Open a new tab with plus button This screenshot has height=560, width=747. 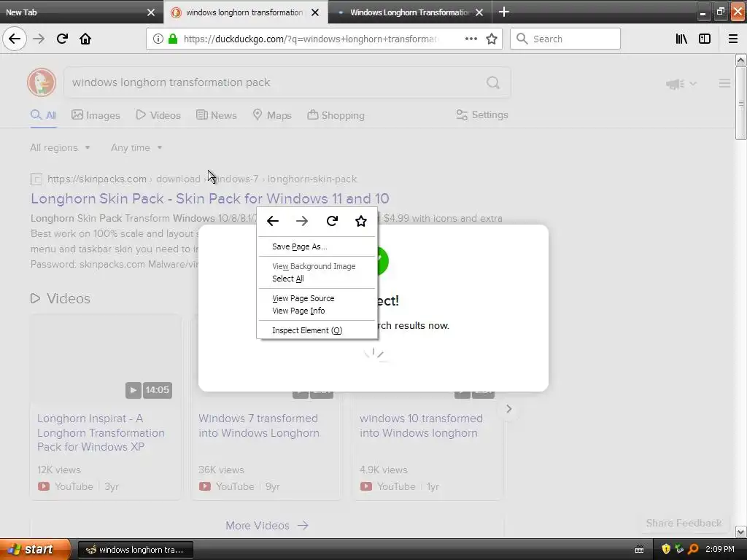[504, 12]
